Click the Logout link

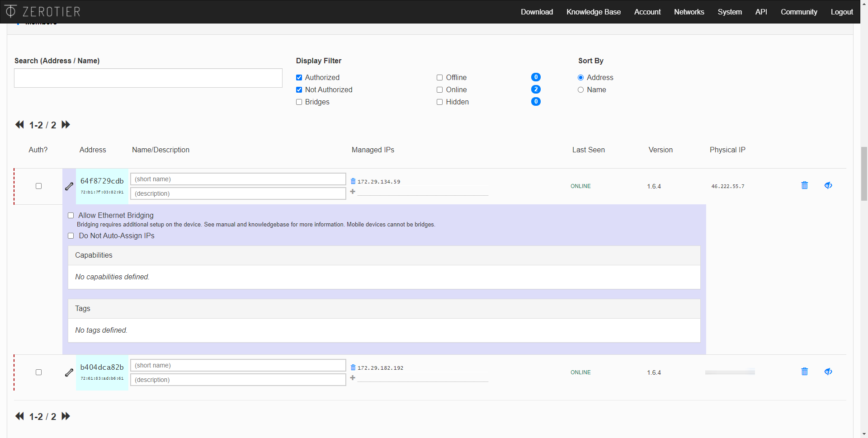coord(841,12)
